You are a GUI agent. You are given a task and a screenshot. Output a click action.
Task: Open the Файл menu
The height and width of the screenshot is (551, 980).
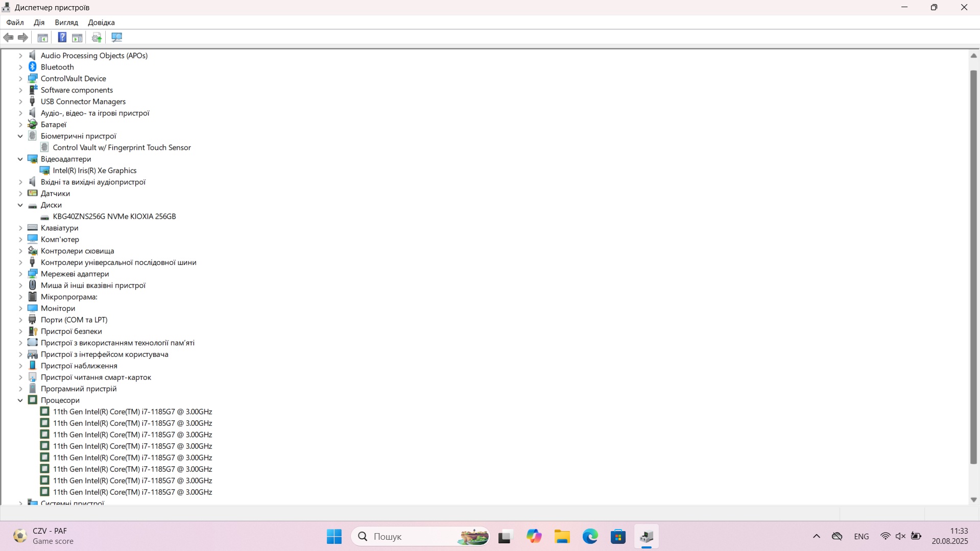pyautogui.click(x=15, y=22)
